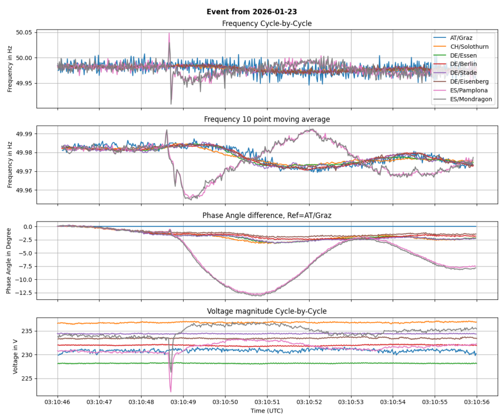The width and height of the screenshot is (504, 420).
Task: Click the 'Frequency Cycle-by-Cycle' subplot title
Action: (267, 24)
